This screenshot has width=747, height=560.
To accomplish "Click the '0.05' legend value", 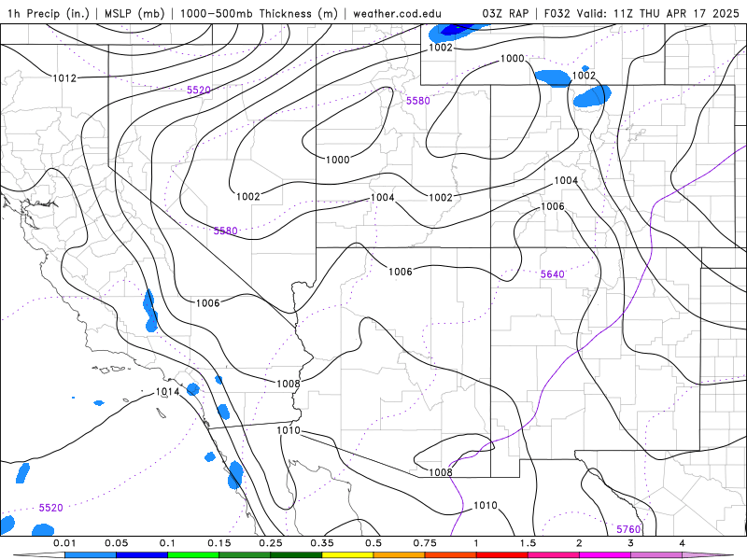I will 116,543.
